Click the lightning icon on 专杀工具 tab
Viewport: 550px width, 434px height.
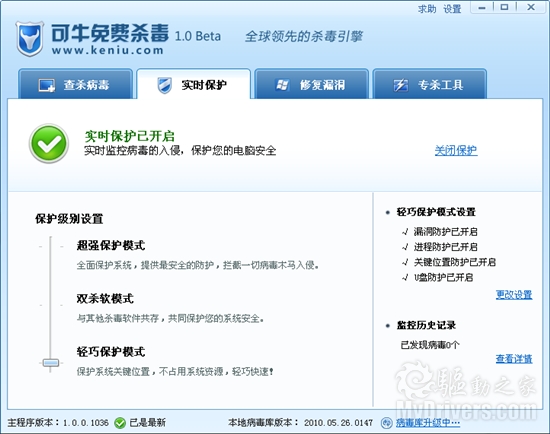(400, 85)
